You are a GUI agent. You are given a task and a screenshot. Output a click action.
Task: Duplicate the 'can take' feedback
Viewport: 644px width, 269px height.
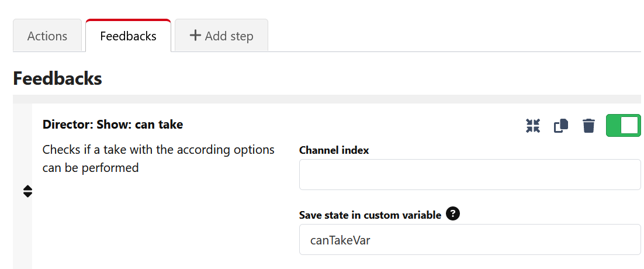coord(561,126)
